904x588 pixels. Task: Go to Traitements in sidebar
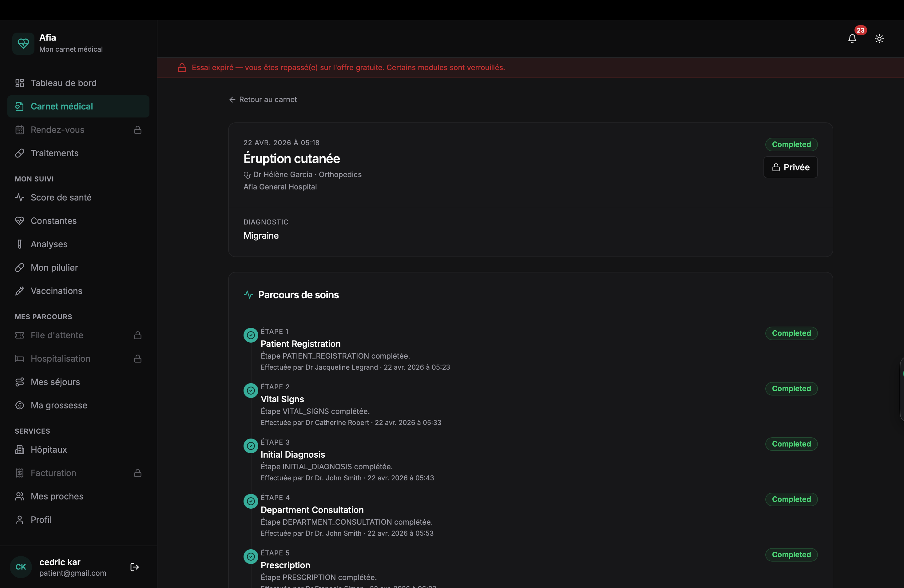coord(78,153)
